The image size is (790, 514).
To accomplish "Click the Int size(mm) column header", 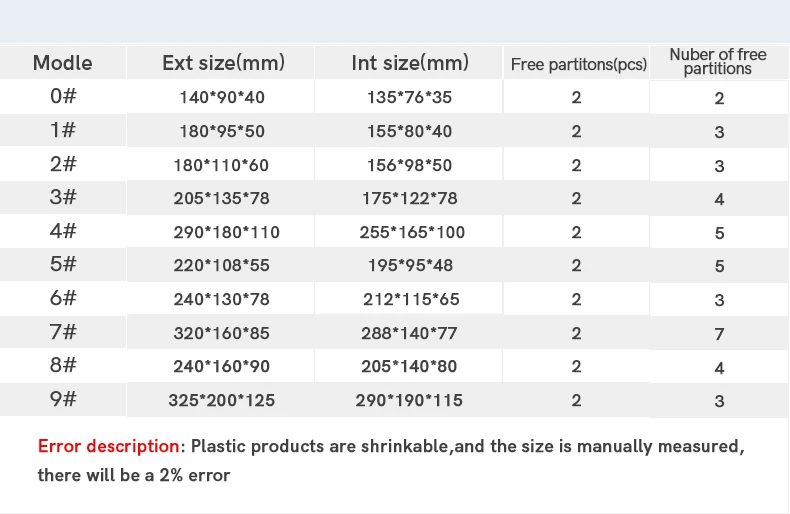I will [x=410, y=63].
